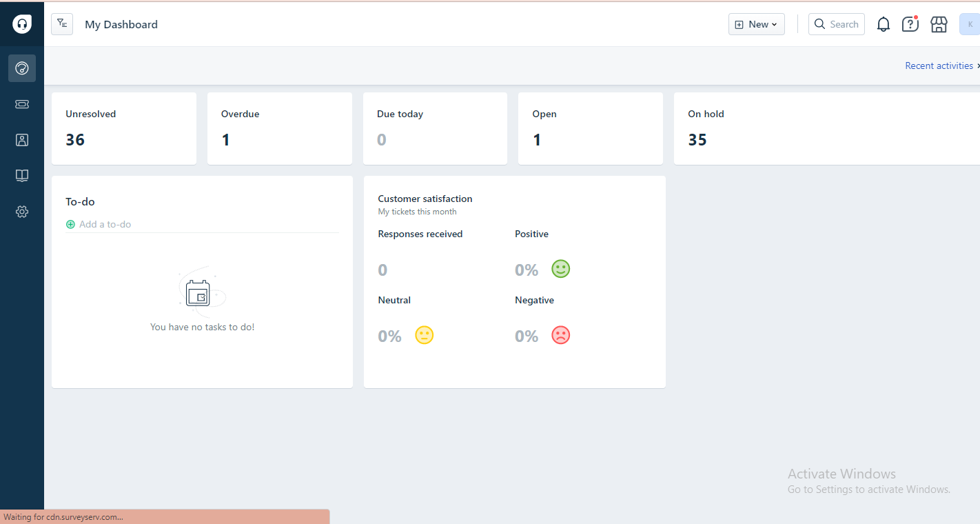Open the On hold tickets card
Image resolution: width=980 pixels, height=524 pixels.
(x=827, y=129)
